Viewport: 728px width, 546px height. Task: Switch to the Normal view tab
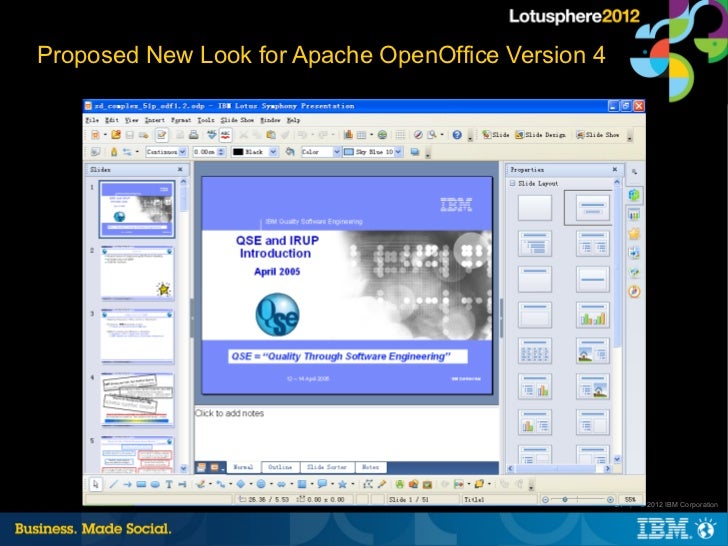pos(243,467)
